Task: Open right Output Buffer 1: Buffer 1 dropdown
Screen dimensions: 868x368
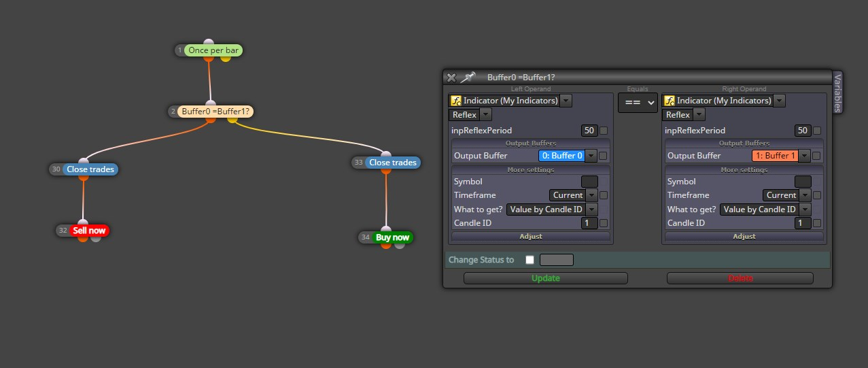Action: [x=805, y=156]
